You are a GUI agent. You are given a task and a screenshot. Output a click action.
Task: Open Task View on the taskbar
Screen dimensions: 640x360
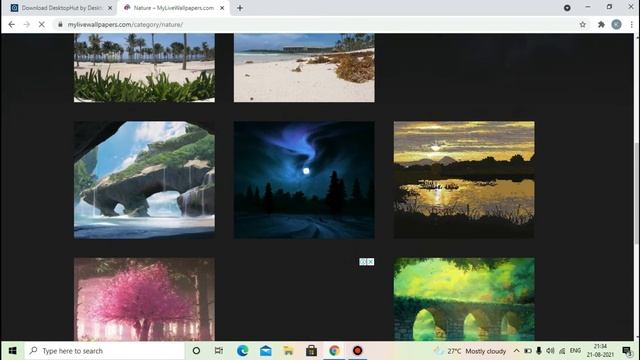pos(219,351)
